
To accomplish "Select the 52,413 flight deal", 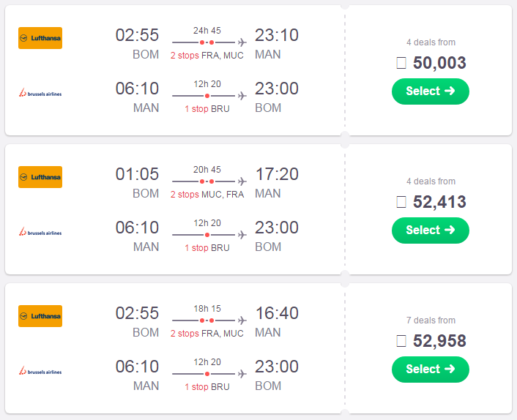I will [x=431, y=230].
